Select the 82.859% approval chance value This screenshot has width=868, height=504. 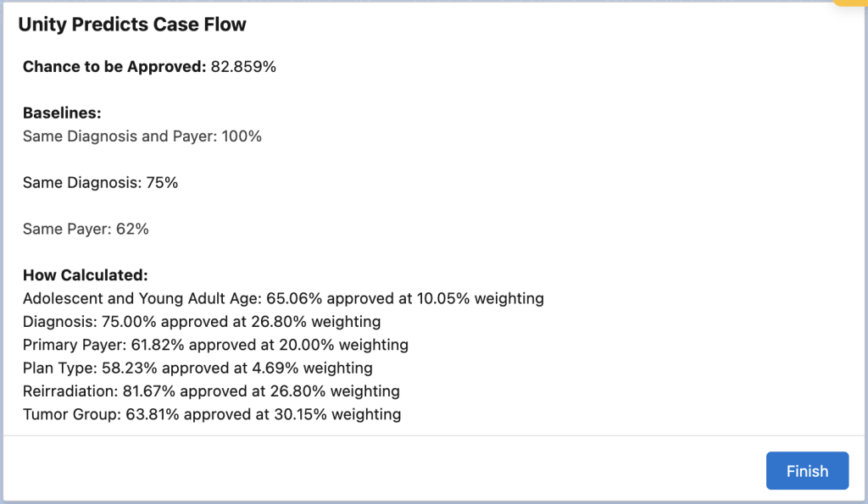(243, 67)
